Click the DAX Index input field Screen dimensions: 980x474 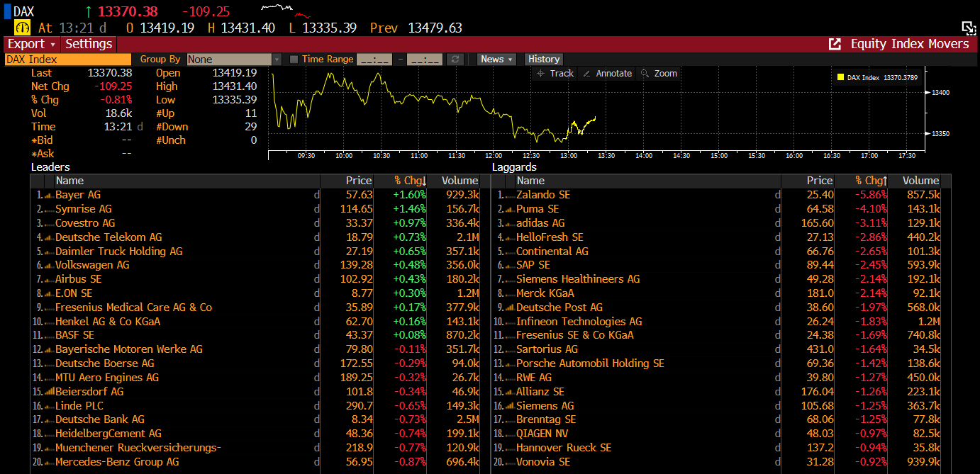click(x=68, y=60)
